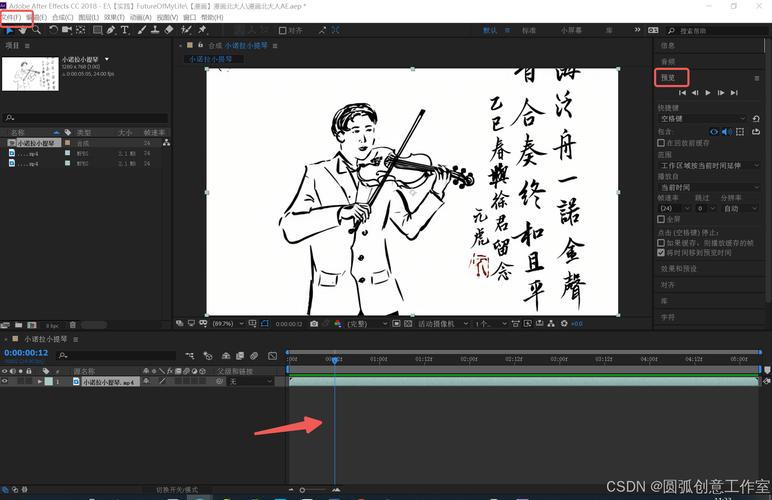Step to next frame in Preview panel
The height and width of the screenshot is (500, 772).
(721, 93)
